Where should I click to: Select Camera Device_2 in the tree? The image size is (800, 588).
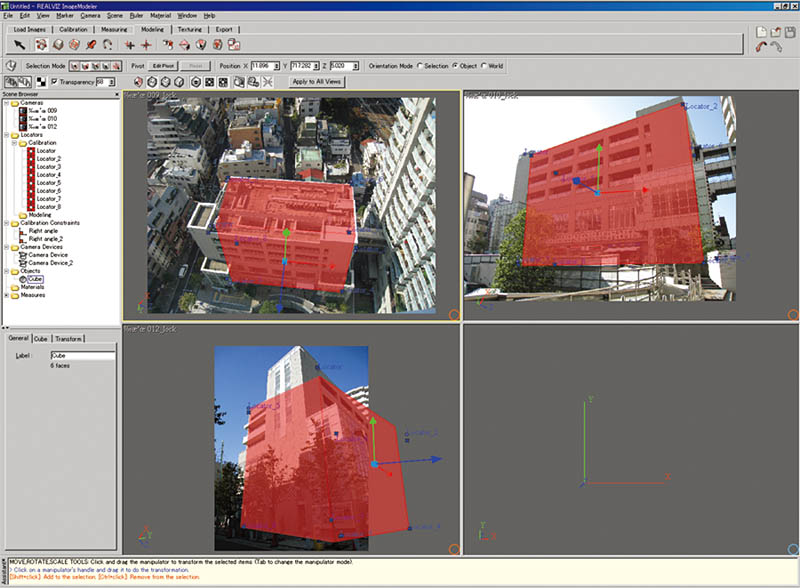pos(51,263)
